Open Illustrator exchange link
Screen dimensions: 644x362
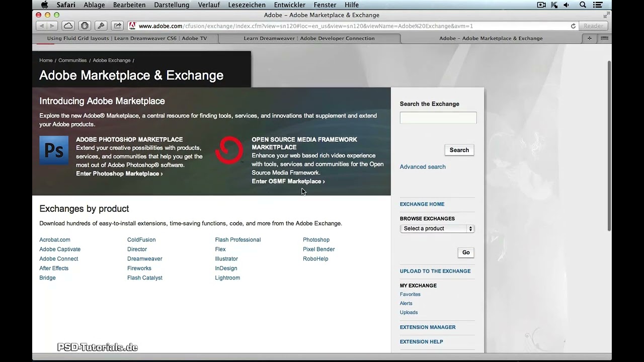pos(226,259)
